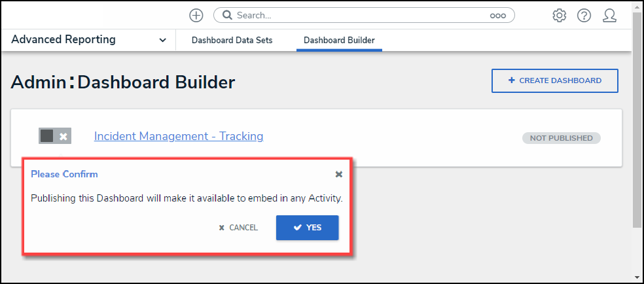This screenshot has width=644, height=284.
Task: Switch to the Dashboard Data Sets tab
Action: 232,41
